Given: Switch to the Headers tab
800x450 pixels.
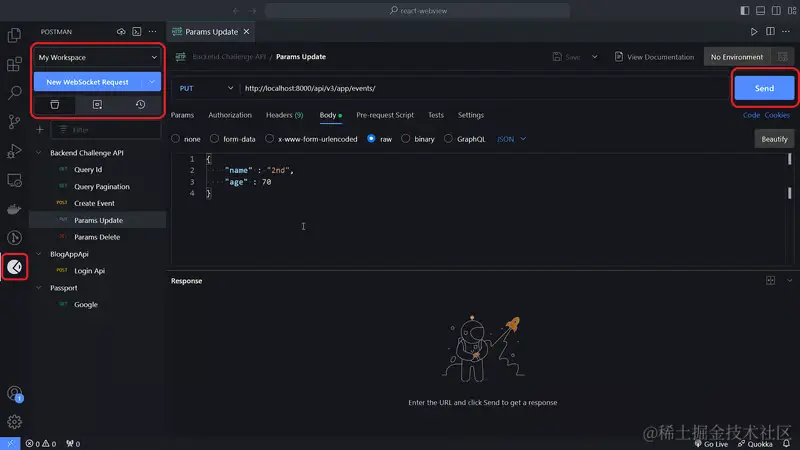Looking at the screenshot, I should [284, 116].
